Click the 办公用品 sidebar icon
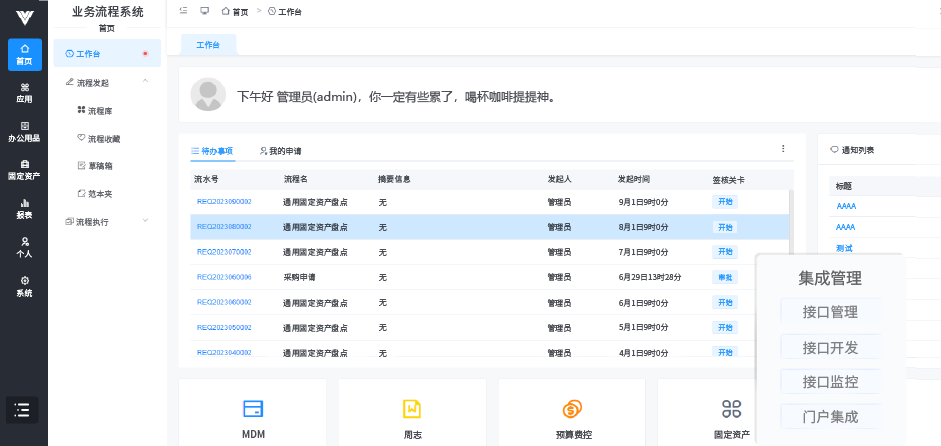The height and width of the screenshot is (446, 941). (x=24, y=132)
